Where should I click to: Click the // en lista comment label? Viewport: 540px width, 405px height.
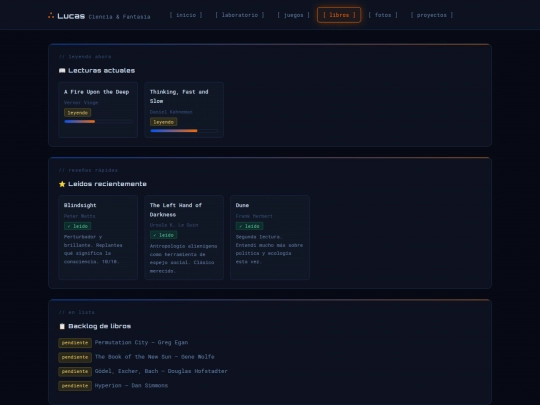(x=76, y=312)
